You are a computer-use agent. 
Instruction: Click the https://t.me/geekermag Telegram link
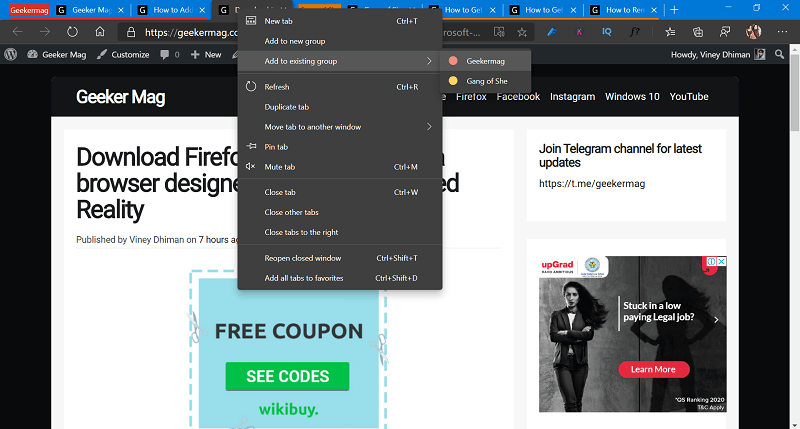point(592,183)
